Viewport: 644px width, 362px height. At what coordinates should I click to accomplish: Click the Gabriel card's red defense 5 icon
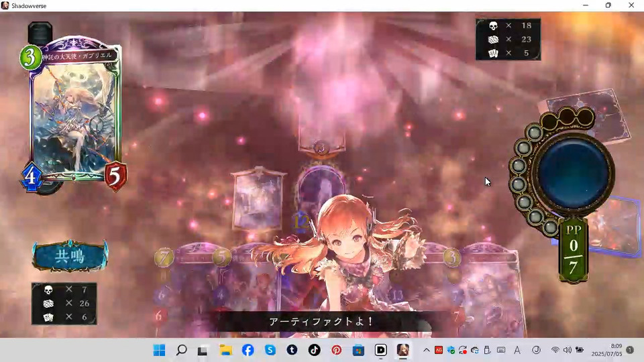tap(115, 176)
